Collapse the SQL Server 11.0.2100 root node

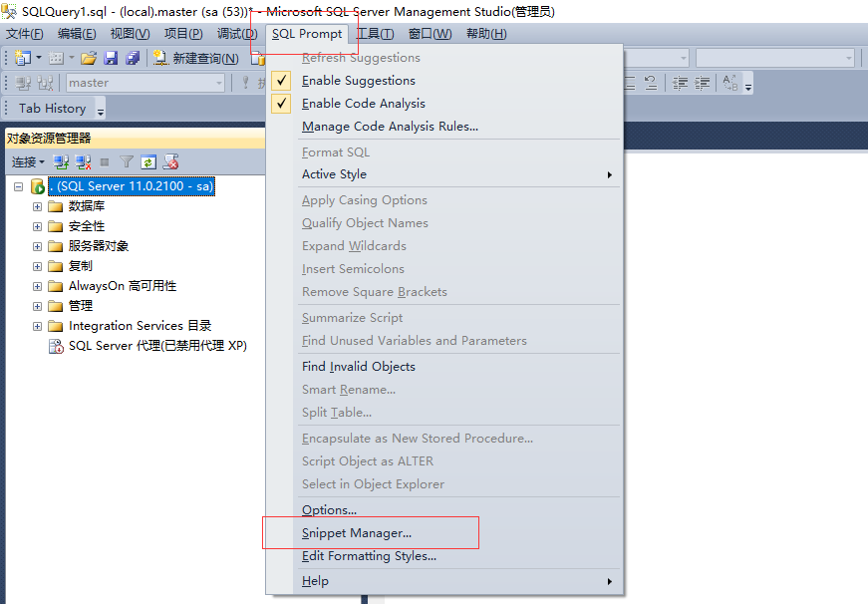(x=18, y=186)
